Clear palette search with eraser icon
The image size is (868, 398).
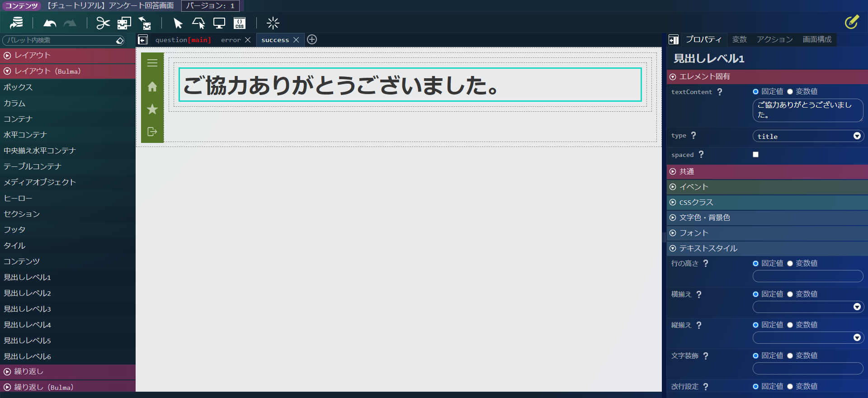[x=120, y=40]
